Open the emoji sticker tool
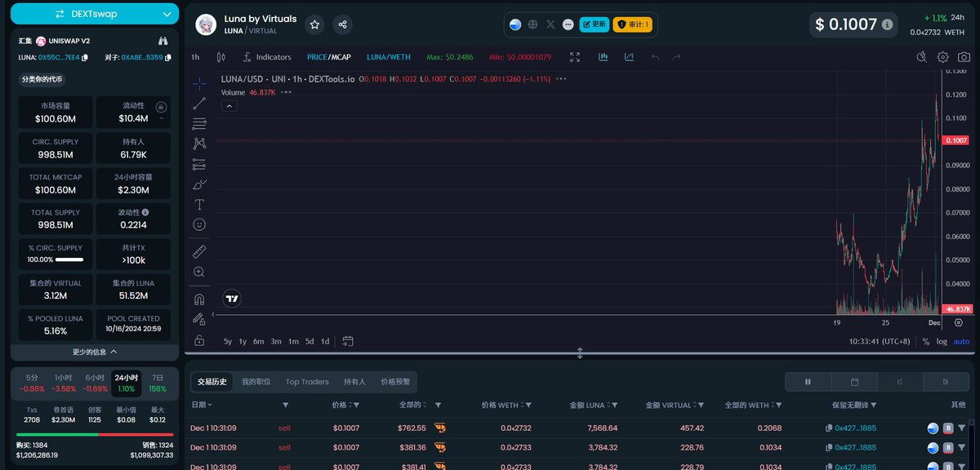 199,224
